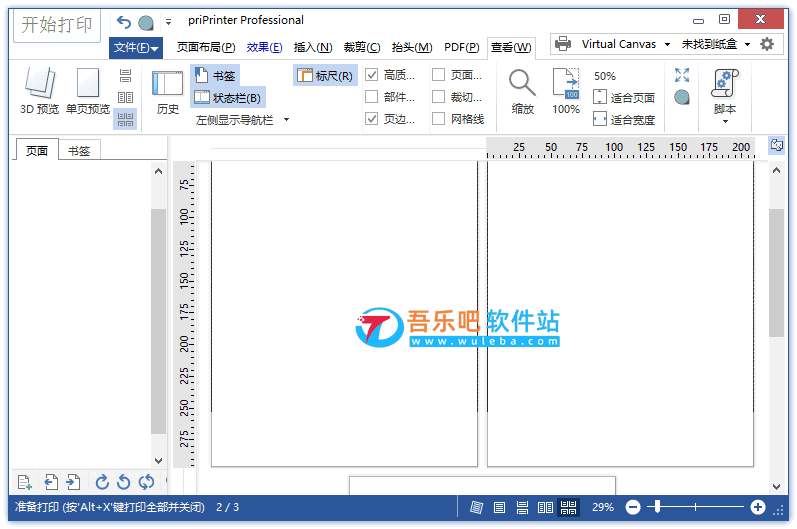
Task: Click the double-arrow rotate icon
Action: [x=146, y=482]
